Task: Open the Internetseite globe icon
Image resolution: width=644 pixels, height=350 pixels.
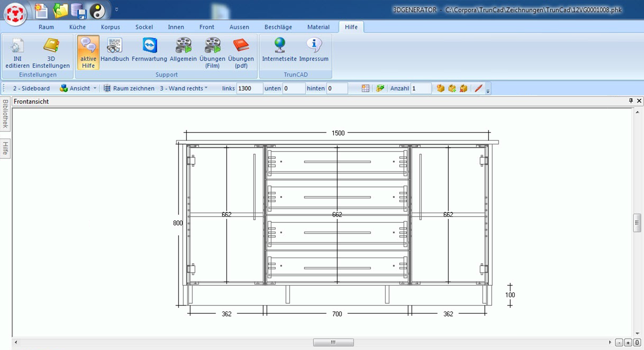Action: pyautogui.click(x=279, y=50)
